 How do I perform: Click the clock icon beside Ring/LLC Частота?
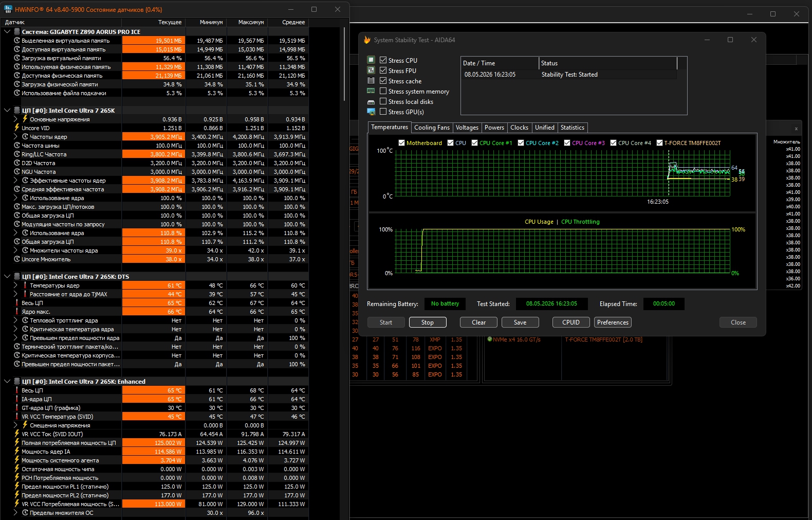tap(17, 154)
